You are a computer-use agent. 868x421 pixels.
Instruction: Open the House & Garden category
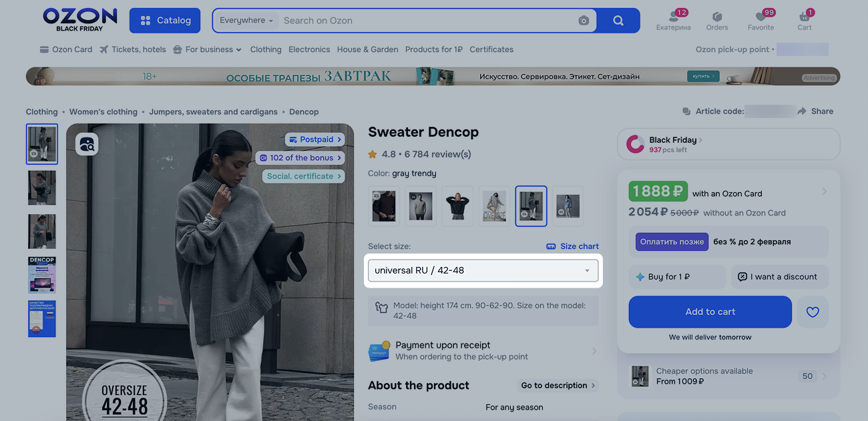pos(367,49)
